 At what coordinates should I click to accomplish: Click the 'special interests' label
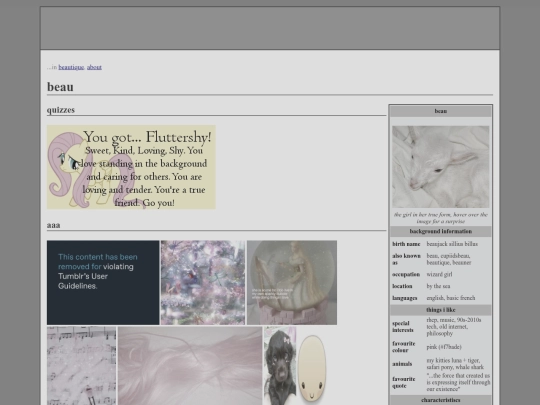[x=403, y=327]
